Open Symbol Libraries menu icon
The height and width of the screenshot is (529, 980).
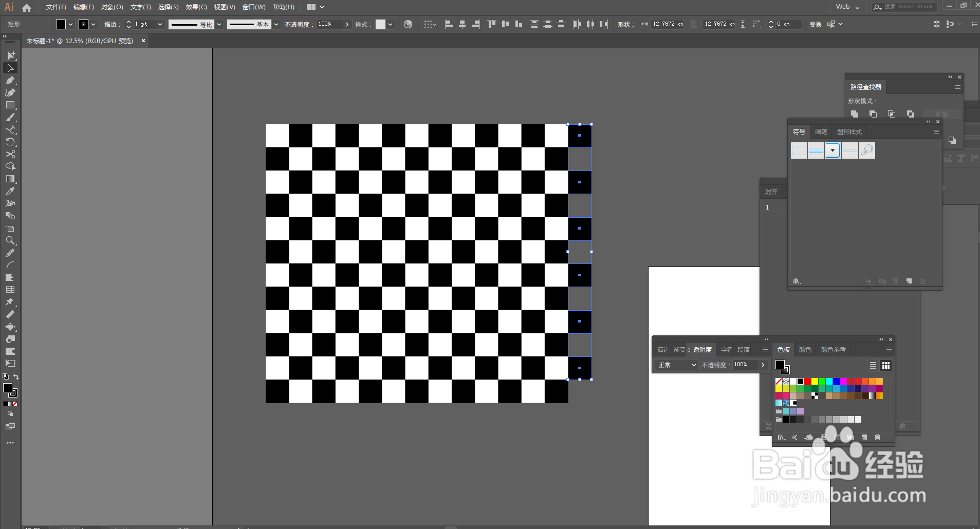point(797,281)
